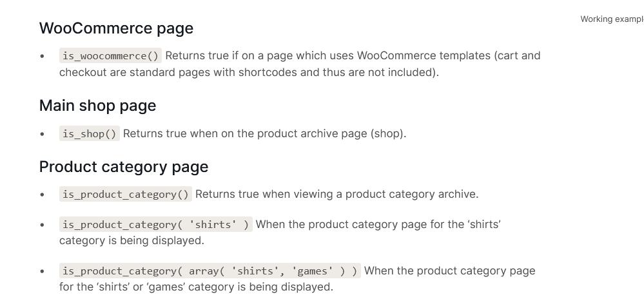Click the bullet point before is_shop()

(43, 134)
